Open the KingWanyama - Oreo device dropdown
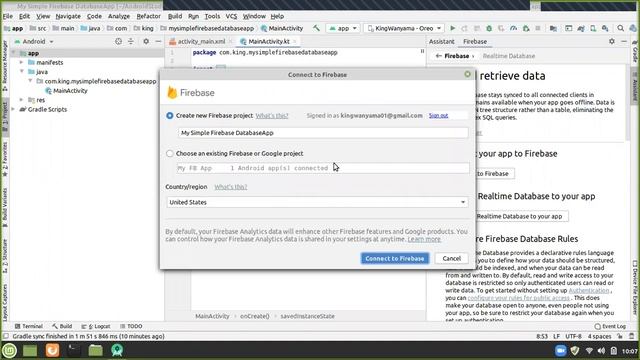This screenshot has width=640, height=360. point(404,28)
